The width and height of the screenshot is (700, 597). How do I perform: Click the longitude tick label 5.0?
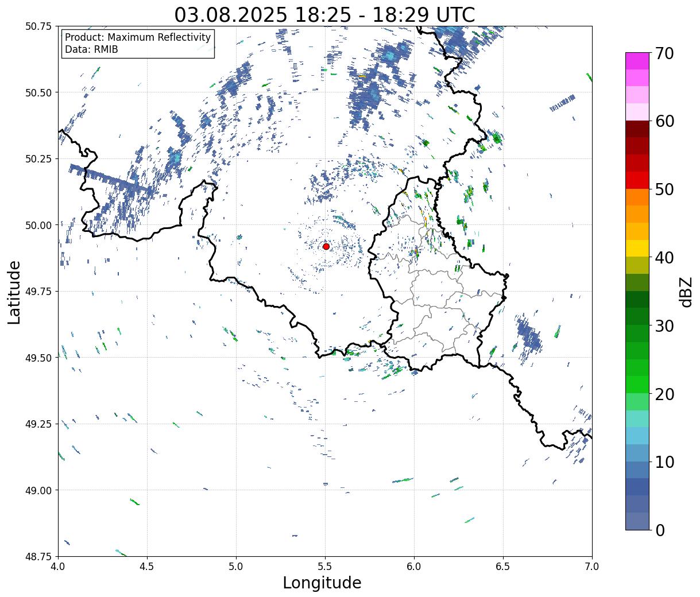pyautogui.click(x=236, y=567)
